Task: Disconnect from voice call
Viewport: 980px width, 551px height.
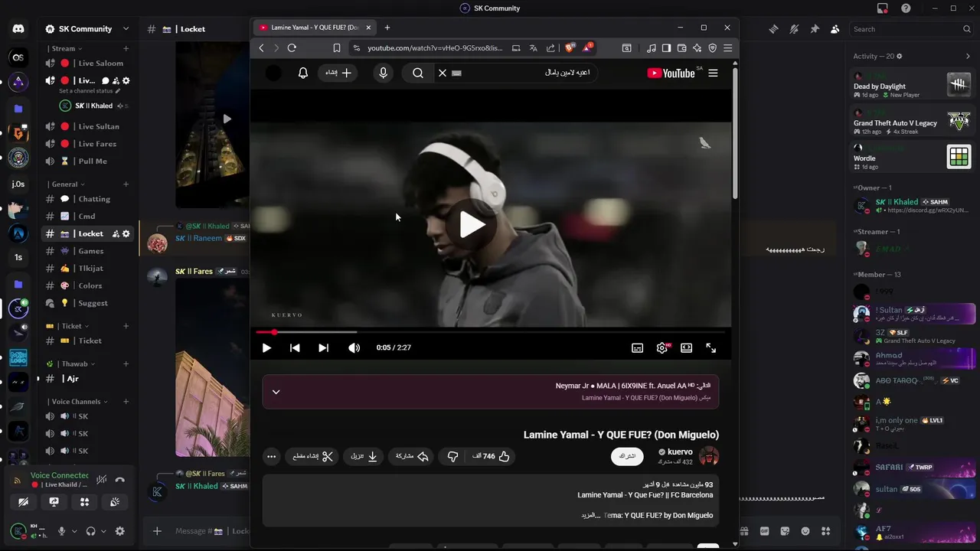Action: [120, 480]
